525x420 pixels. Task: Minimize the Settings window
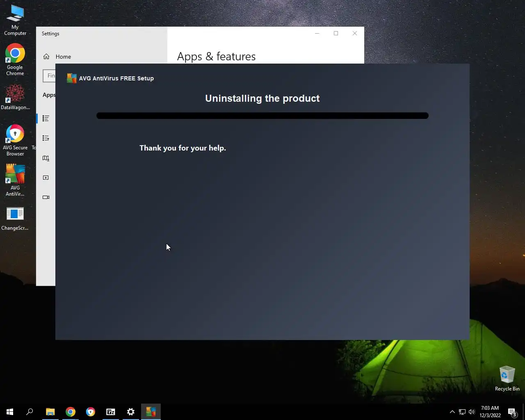click(x=317, y=33)
